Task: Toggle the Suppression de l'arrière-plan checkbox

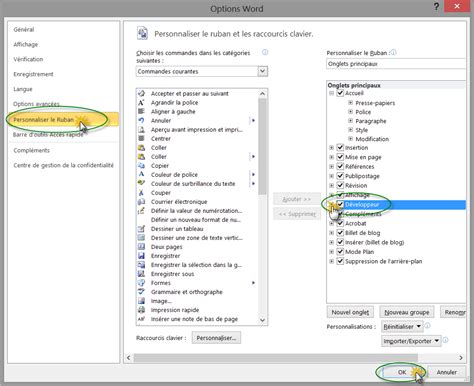Action: pyautogui.click(x=340, y=261)
